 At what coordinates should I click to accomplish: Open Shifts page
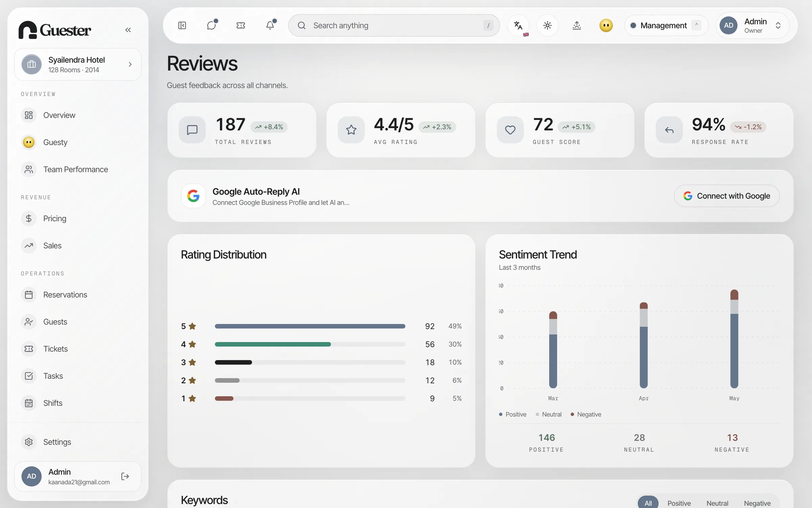[x=78, y=403]
